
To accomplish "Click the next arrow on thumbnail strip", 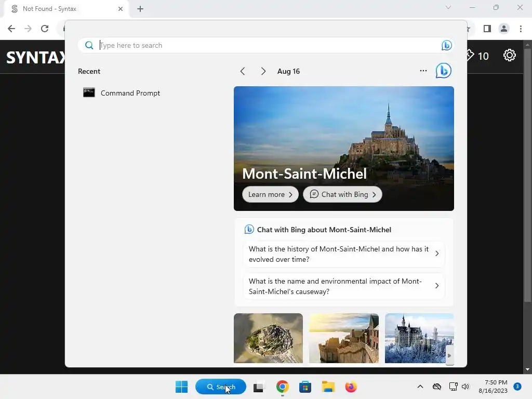I will (449, 355).
